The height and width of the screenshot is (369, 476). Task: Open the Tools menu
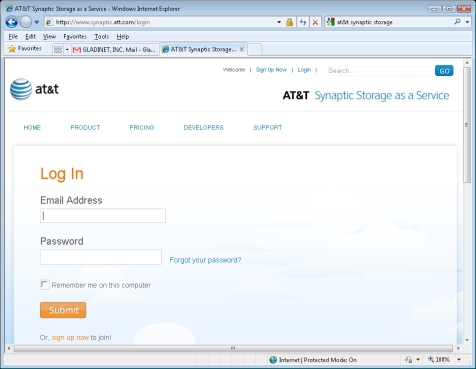point(101,36)
